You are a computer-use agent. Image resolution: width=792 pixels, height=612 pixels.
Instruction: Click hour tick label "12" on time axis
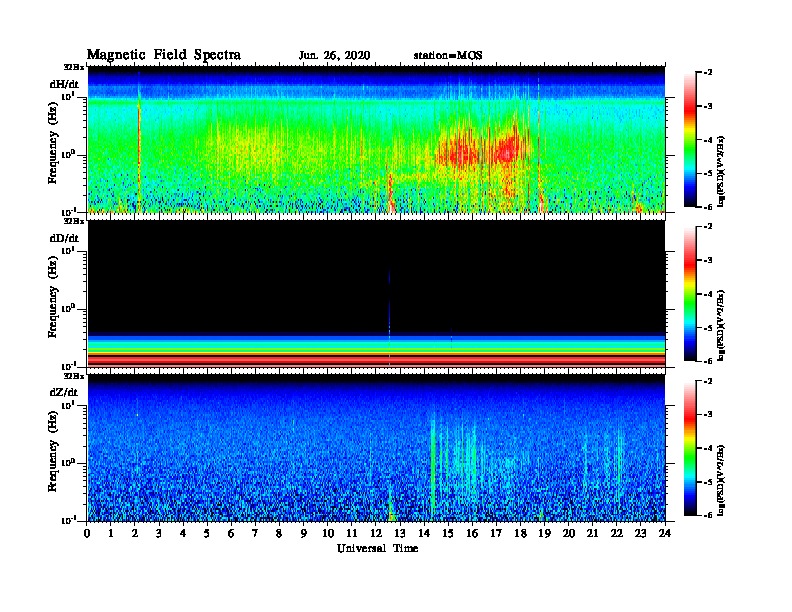point(376,533)
